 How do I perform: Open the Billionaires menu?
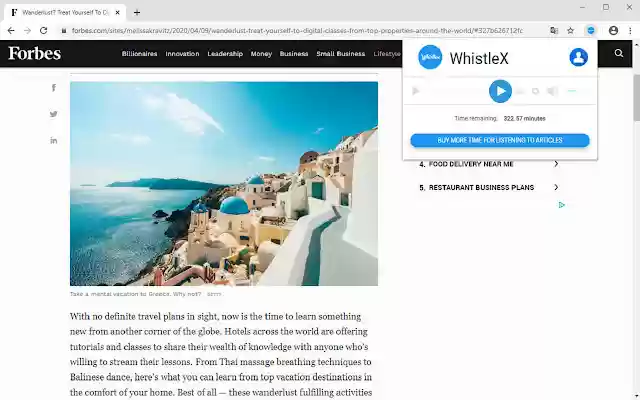coord(139,54)
